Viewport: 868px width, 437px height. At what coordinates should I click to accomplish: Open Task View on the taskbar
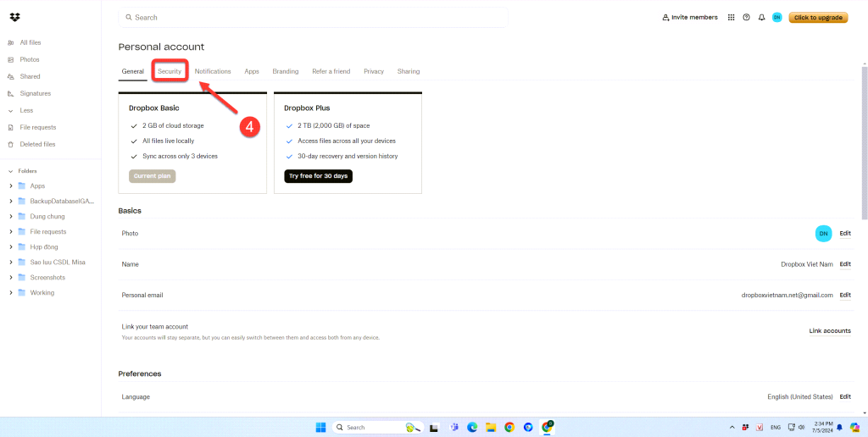click(435, 427)
